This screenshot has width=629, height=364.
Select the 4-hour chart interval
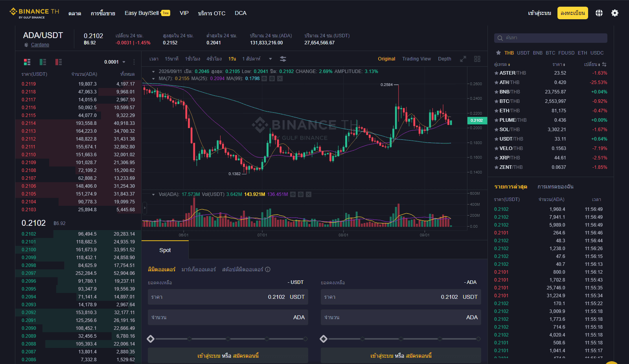click(x=214, y=59)
